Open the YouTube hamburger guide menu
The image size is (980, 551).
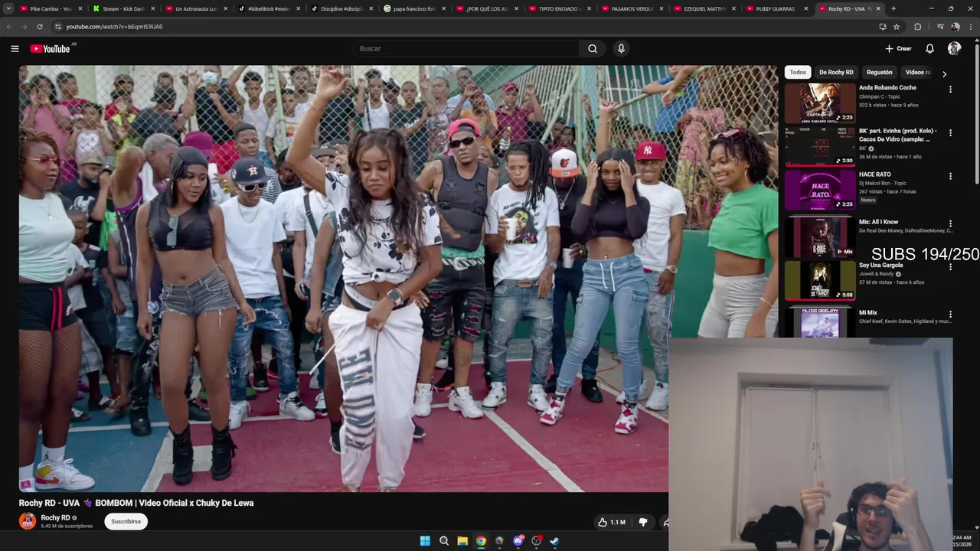15,48
